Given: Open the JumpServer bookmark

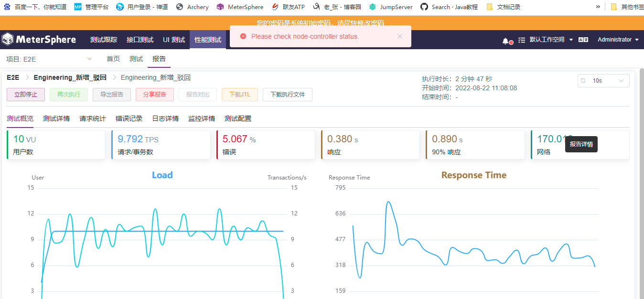Looking at the screenshot, I should coord(391,7).
